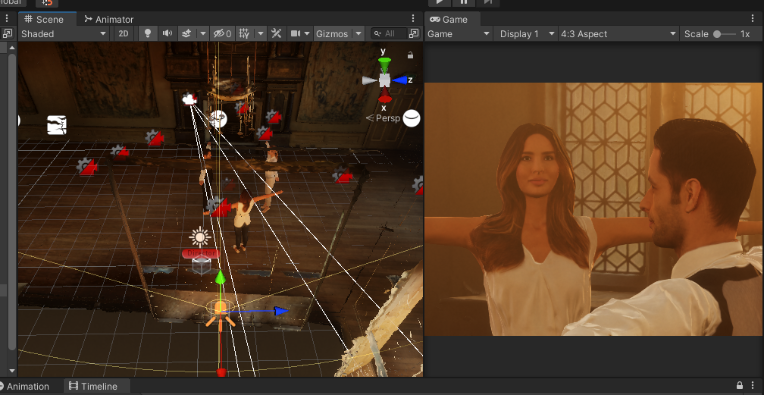The image size is (764, 395).
Task: Click the Game view rendered image
Action: coord(594,209)
